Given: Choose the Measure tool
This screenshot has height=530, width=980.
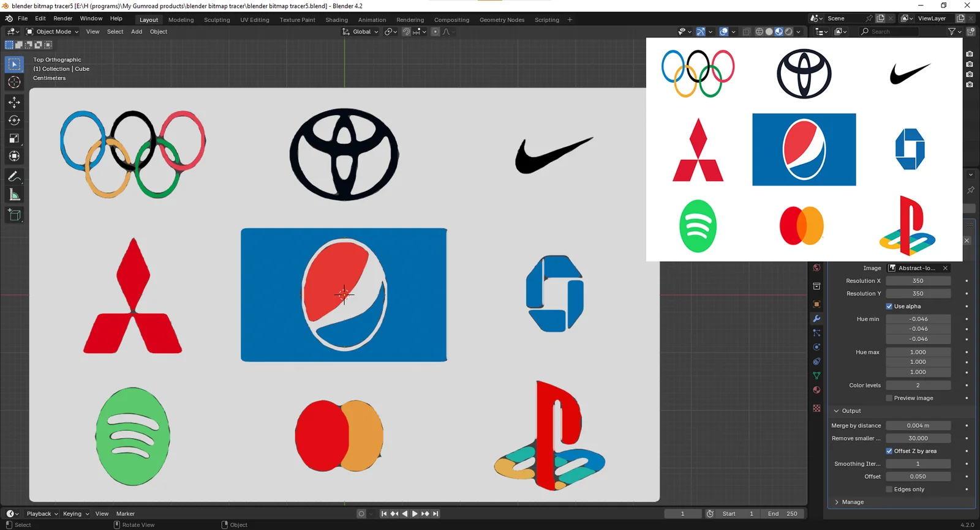Looking at the screenshot, I should click(x=14, y=195).
